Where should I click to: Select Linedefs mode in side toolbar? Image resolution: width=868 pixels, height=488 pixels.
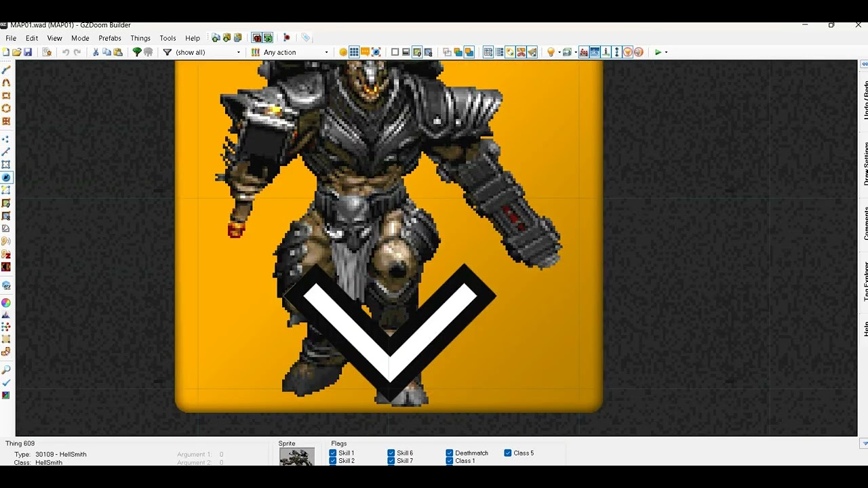click(x=6, y=151)
